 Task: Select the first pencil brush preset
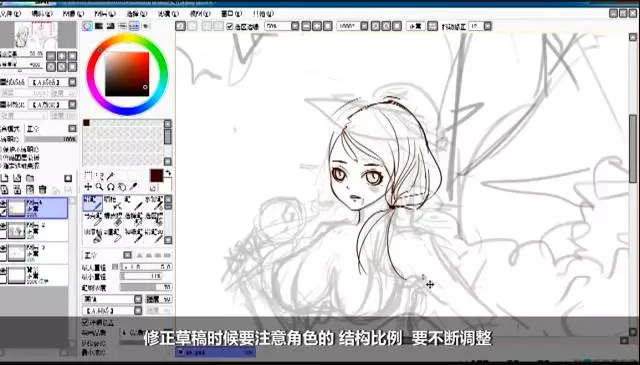click(93, 203)
